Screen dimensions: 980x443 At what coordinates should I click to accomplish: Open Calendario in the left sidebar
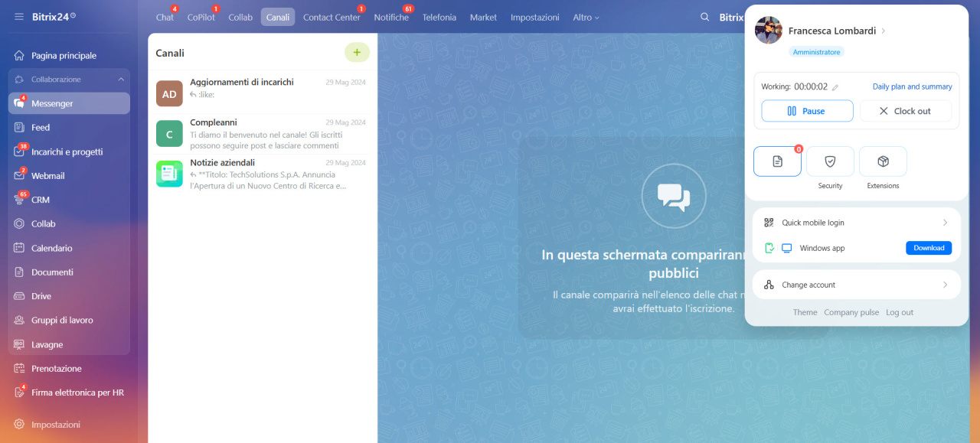click(x=51, y=248)
